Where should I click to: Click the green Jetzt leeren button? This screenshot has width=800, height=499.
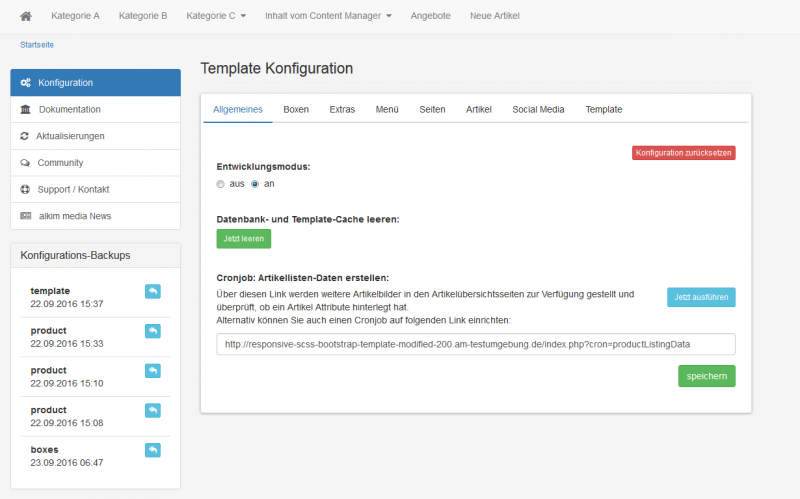click(244, 239)
